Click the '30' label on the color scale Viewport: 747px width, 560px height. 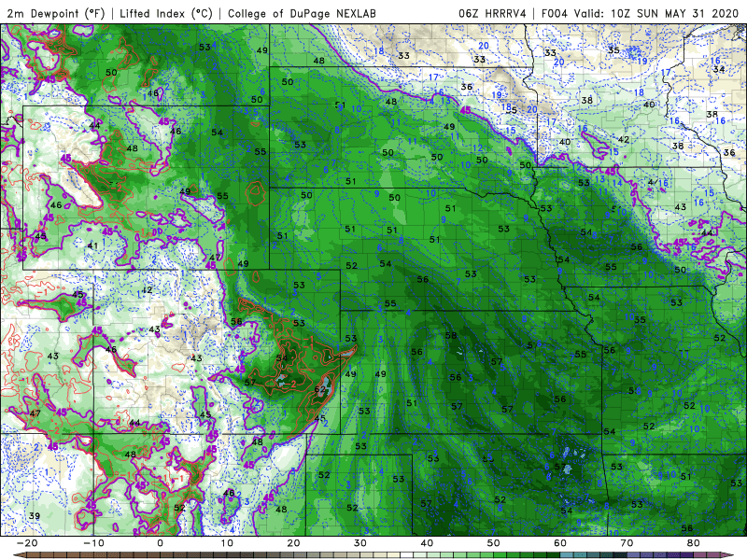pos(360,543)
